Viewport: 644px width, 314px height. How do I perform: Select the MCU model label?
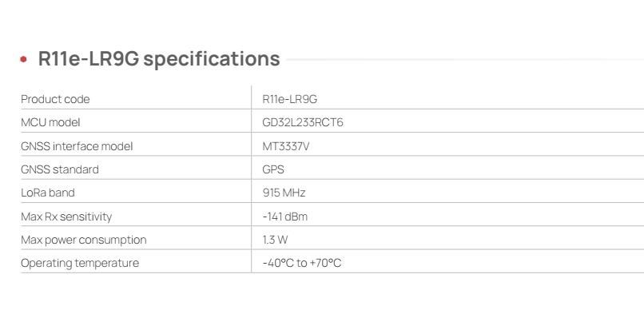(x=50, y=122)
